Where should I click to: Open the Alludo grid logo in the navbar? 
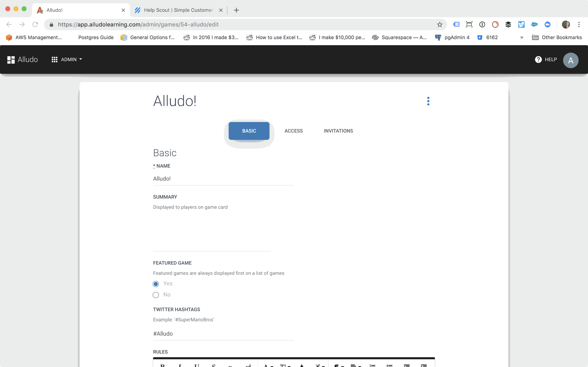click(11, 60)
